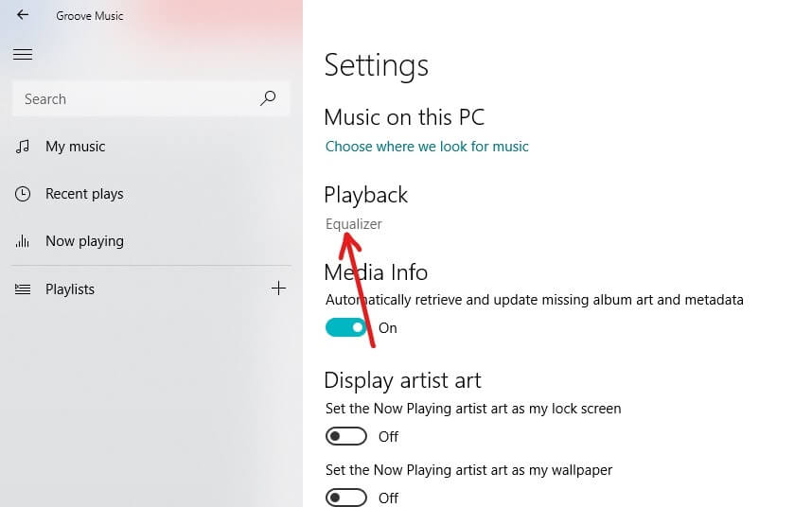Click the clock icon beside Recent plays
Screen dimensions: 812x507
coord(23,194)
